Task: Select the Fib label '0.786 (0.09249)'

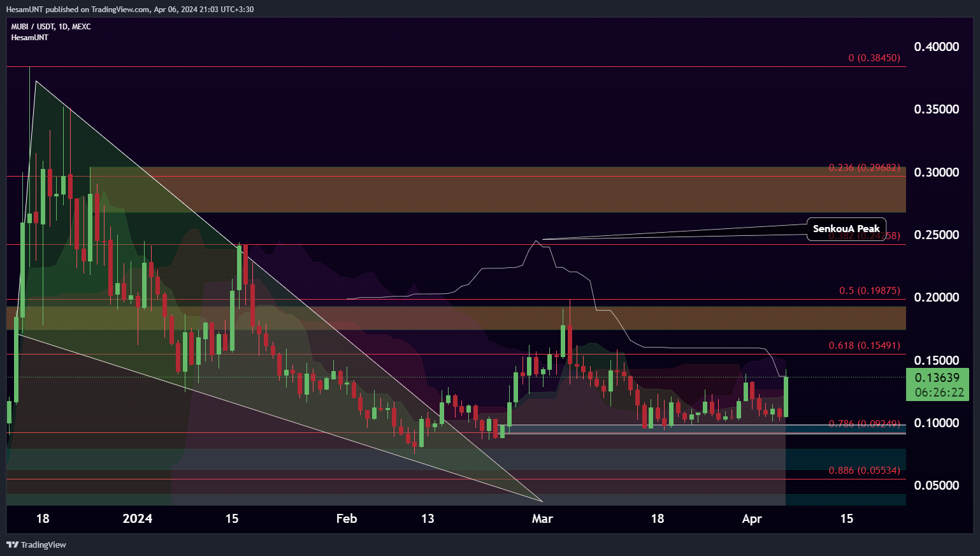Action: tap(864, 424)
